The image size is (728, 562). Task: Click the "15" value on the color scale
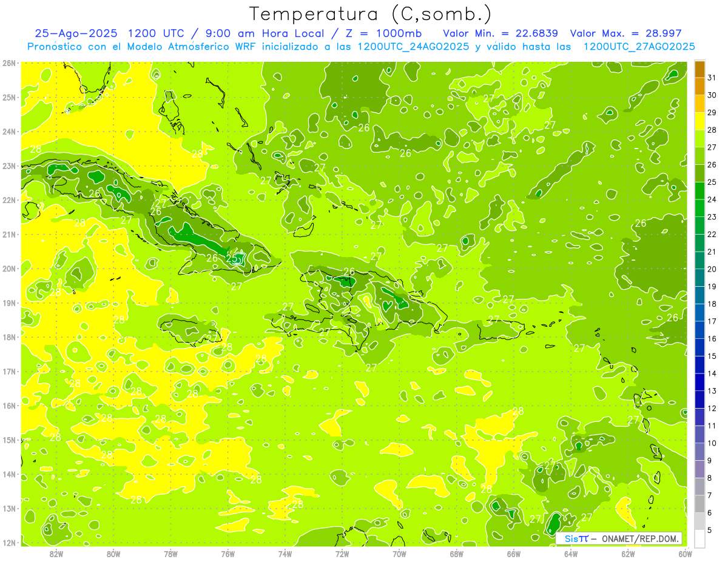click(712, 356)
